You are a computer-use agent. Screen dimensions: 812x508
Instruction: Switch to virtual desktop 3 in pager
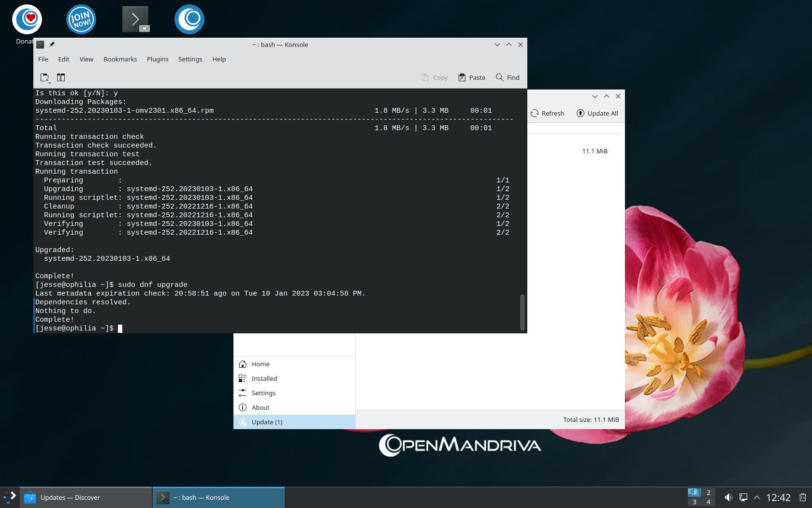tap(694, 502)
